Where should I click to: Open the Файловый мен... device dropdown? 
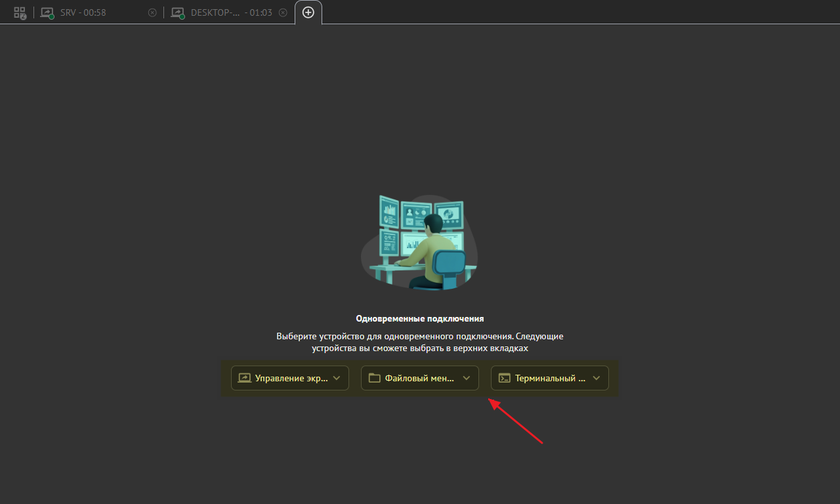(420, 378)
